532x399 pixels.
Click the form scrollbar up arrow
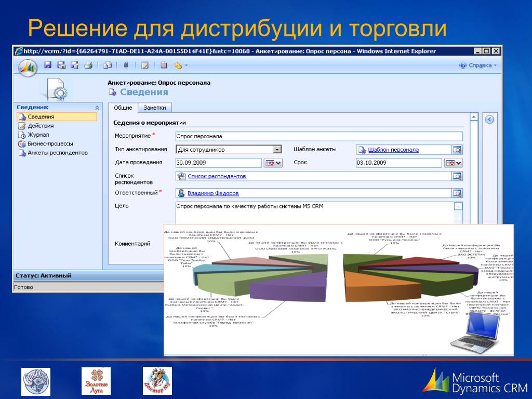[x=474, y=117]
